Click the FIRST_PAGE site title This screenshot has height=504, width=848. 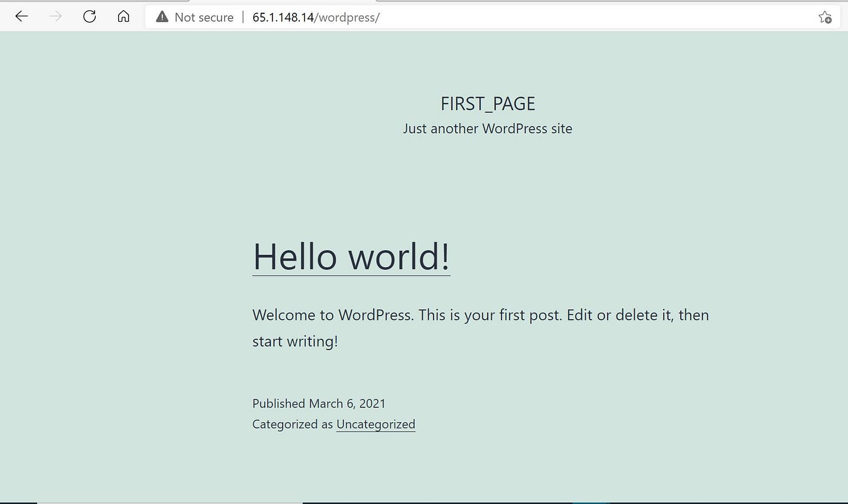coord(488,104)
